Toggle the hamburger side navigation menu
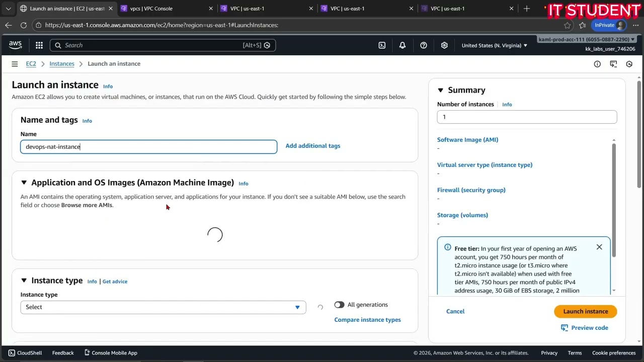This screenshot has height=362, width=644. (x=15, y=64)
